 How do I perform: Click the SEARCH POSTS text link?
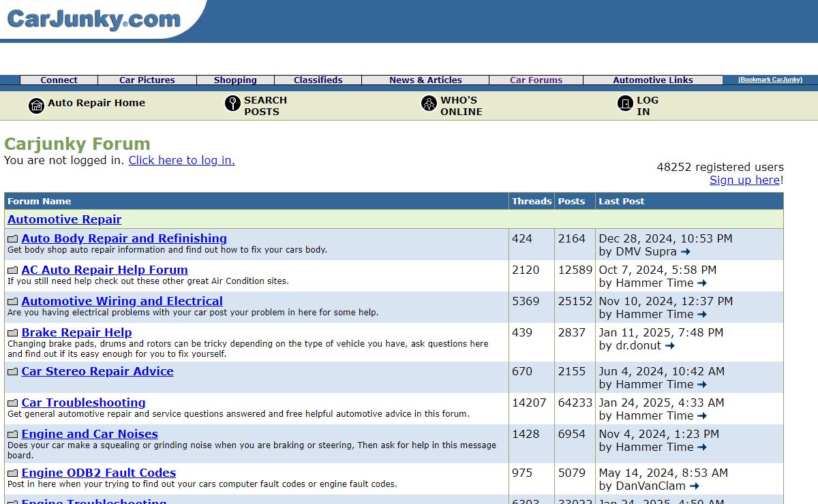pyautogui.click(x=266, y=106)
